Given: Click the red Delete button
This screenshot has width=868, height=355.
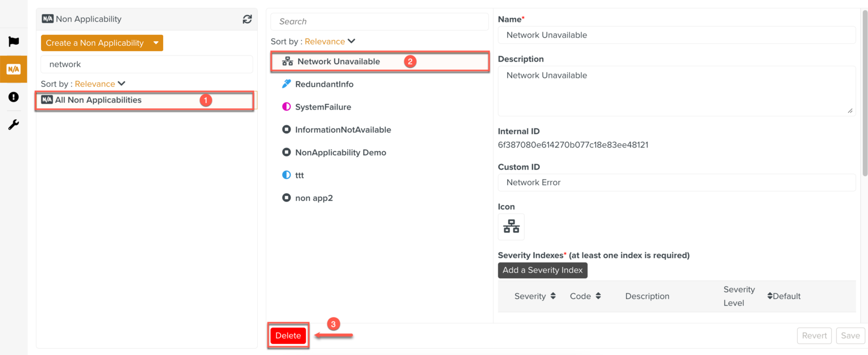Looking at the screenshot, I should click(x=288, y=336).
